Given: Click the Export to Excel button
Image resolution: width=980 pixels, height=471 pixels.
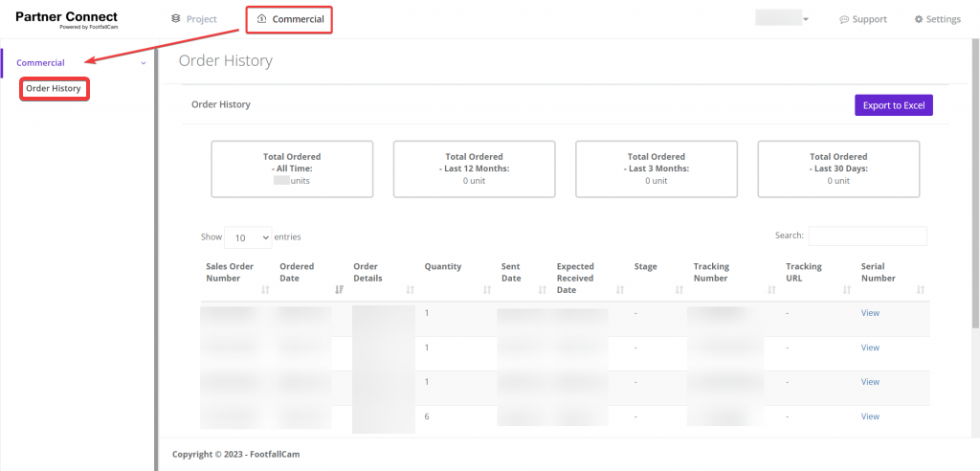Looking at the screenshot, I should 893,105.
